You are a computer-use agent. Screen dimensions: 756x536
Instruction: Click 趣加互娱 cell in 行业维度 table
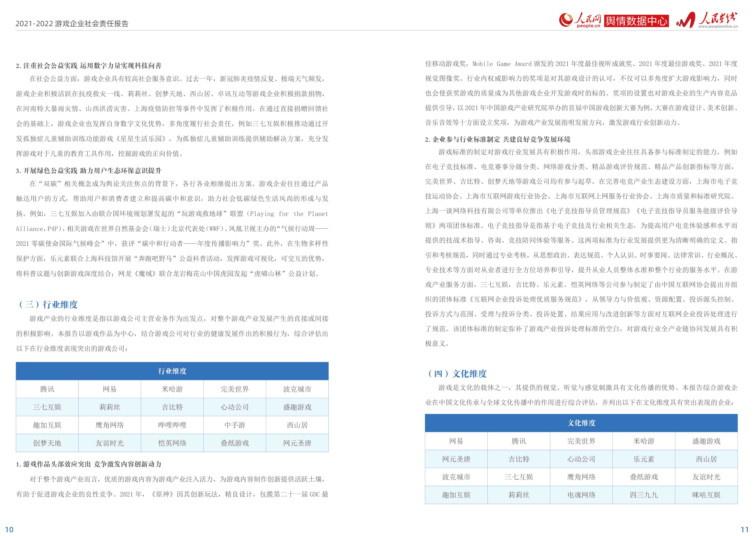[x=47, y=425]
